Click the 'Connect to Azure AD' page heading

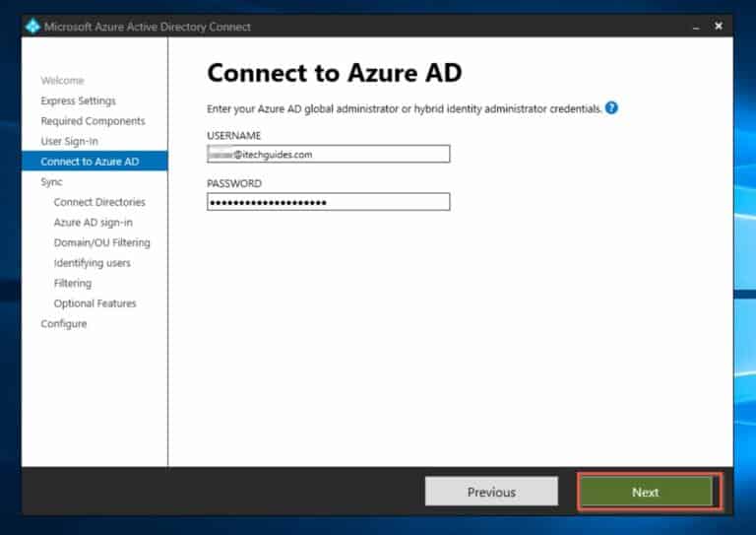(x=334, y=73)
